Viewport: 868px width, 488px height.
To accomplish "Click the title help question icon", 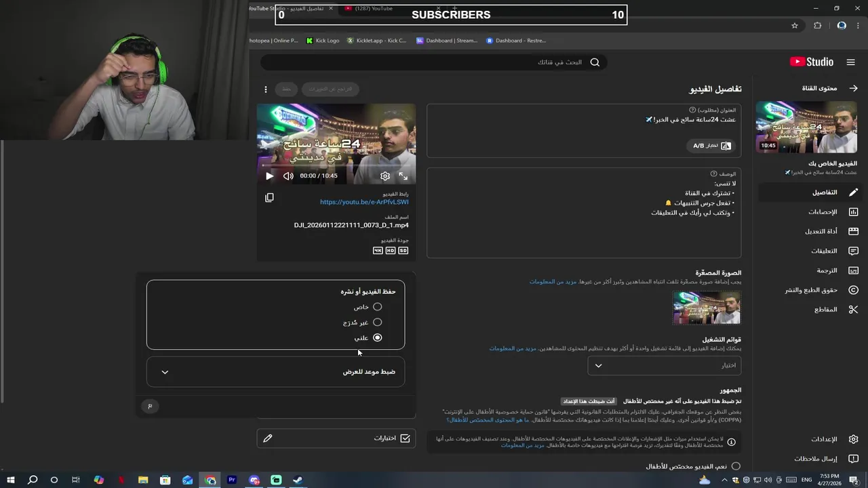I will (x=692, y=110).
